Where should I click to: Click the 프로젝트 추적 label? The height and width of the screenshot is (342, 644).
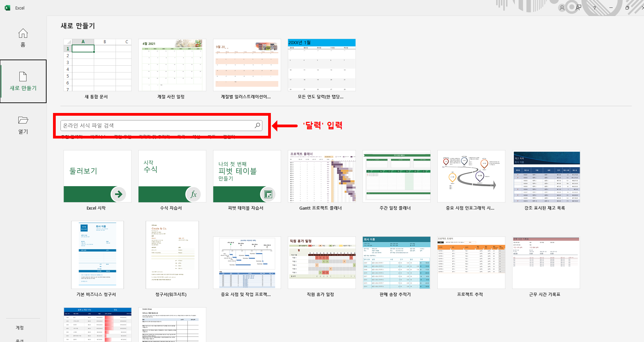pyautogui.click(x=470, y=294)
